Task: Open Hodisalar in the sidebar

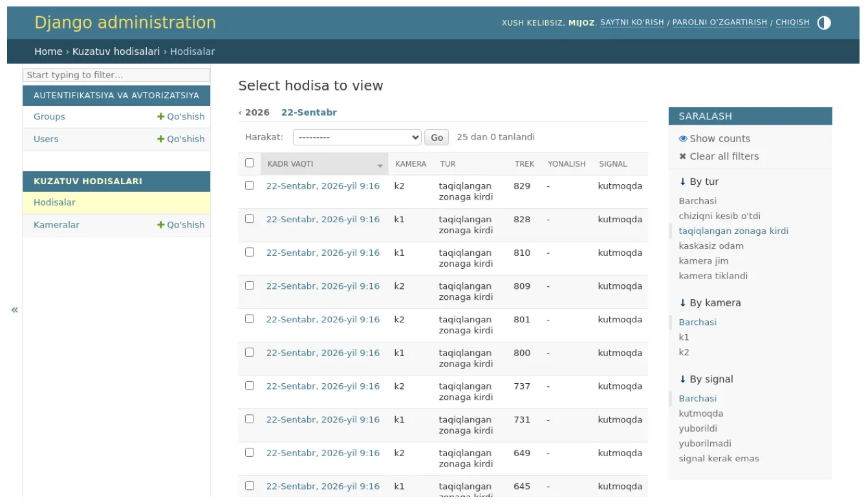Action: point(54,203)
